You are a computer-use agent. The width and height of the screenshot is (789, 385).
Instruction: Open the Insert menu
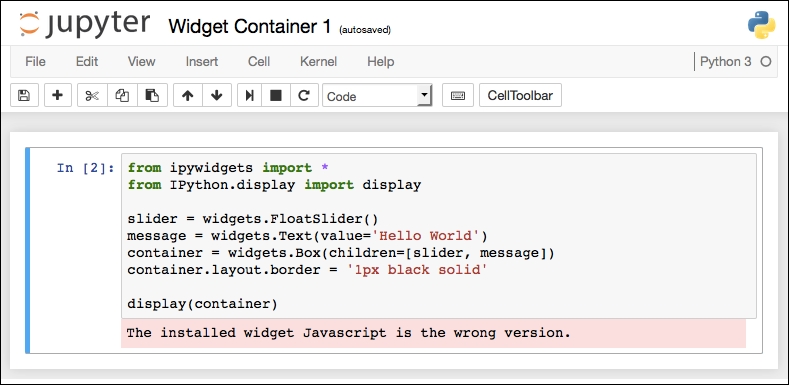202,61
